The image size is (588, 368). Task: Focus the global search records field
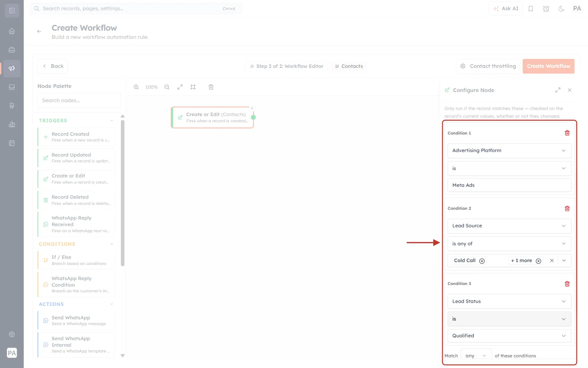pos(136,9)
